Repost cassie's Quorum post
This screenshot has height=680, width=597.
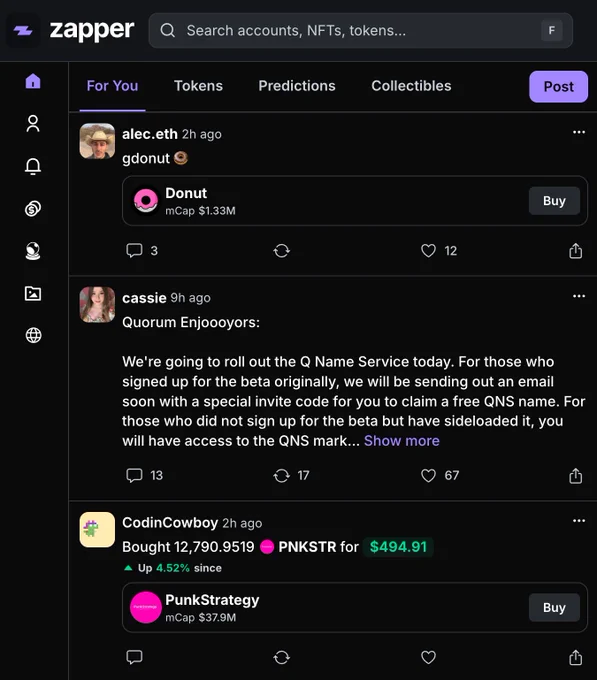[x=281, y=475]
